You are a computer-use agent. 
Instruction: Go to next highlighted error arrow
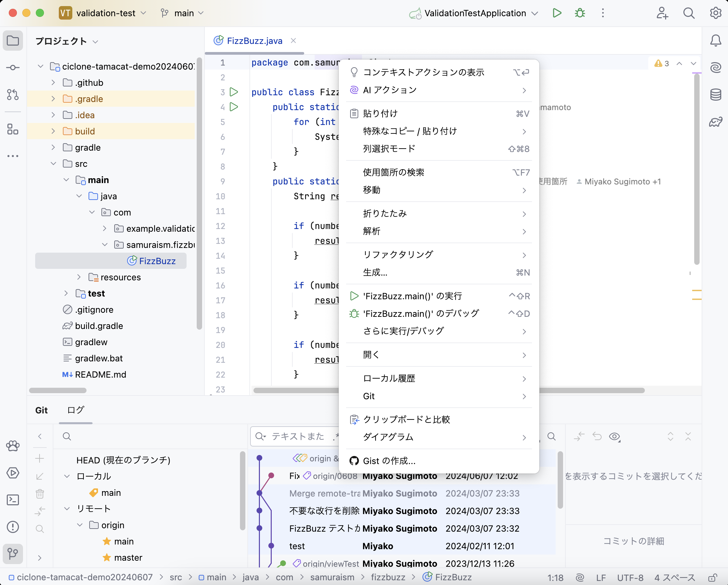coord(694,63)
